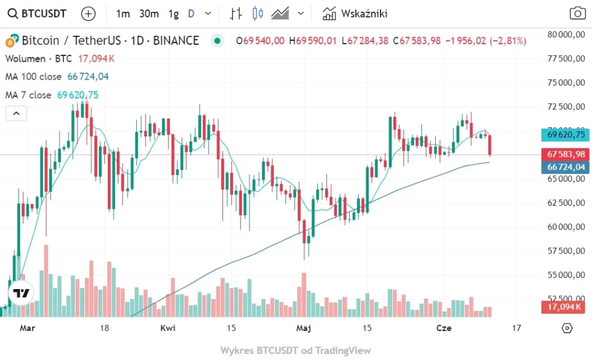Click the MA 7 close indicator label
The height and width of the screenshot is (364, 604).
coord(28,95)
